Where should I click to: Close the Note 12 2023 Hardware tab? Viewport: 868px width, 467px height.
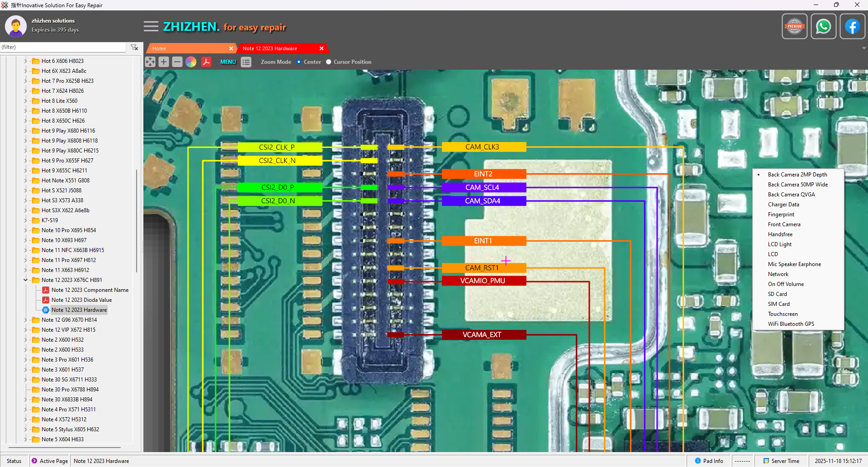(322, 48)
